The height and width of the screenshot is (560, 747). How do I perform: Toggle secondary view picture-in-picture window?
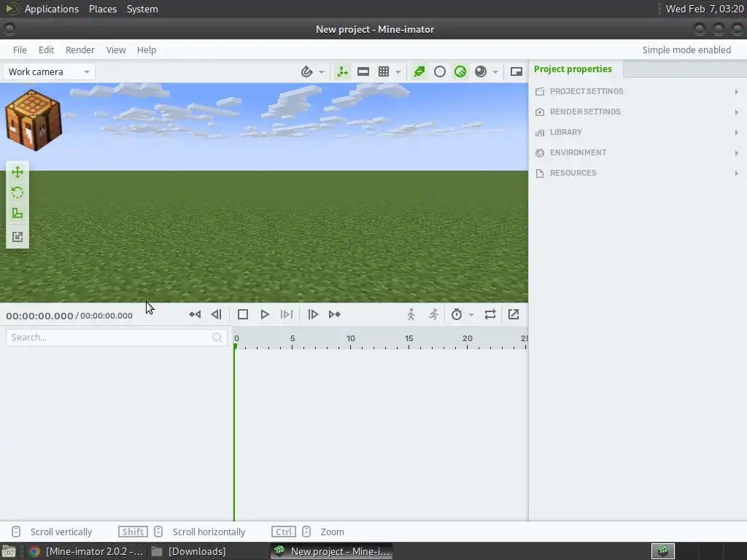516,72
